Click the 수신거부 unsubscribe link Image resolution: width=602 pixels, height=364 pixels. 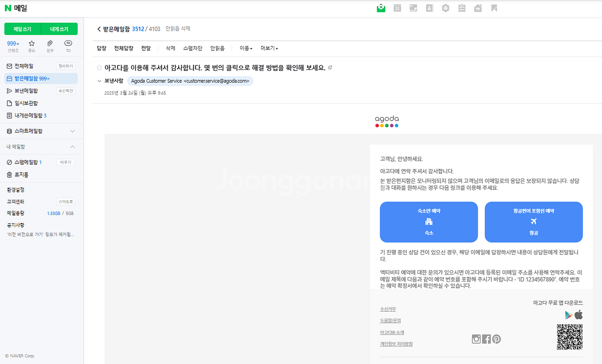[388, 309]
